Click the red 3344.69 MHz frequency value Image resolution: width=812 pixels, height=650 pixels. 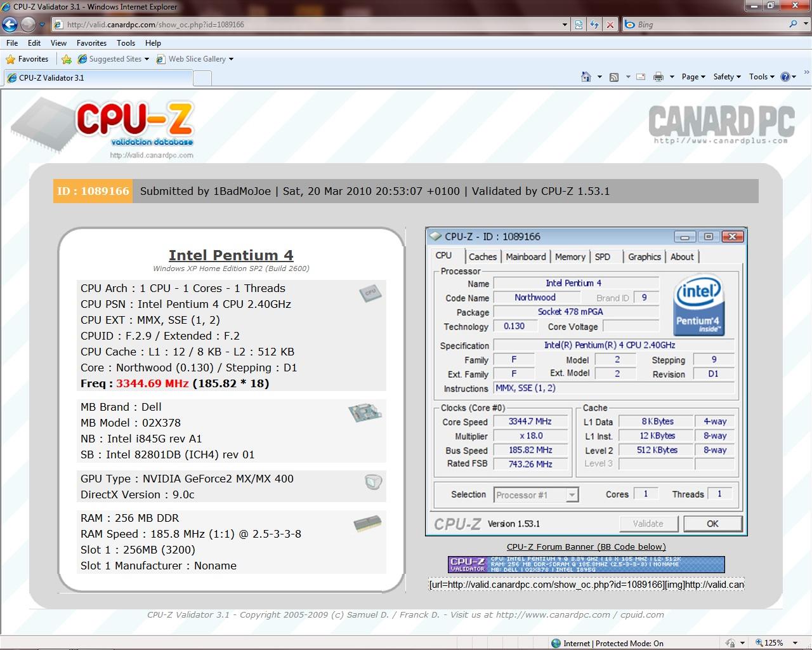(152, 383)
